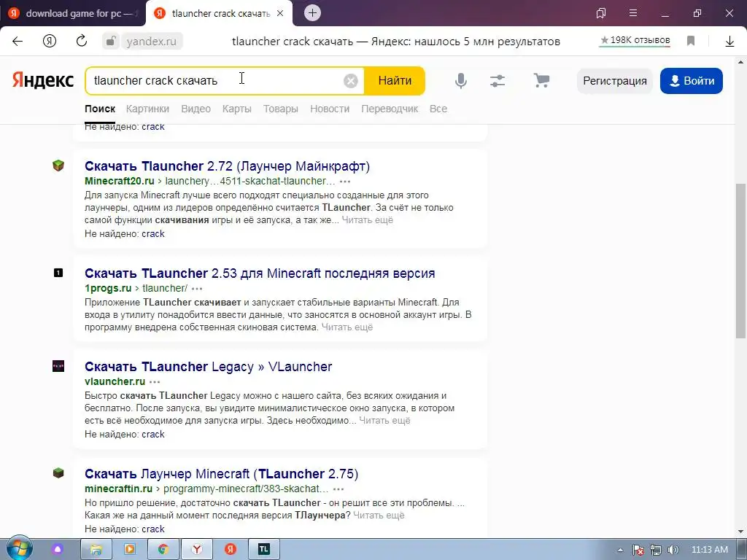The image size is (747, 560).
Task: Add a new browser tab
Action: (x=312, y=13)
